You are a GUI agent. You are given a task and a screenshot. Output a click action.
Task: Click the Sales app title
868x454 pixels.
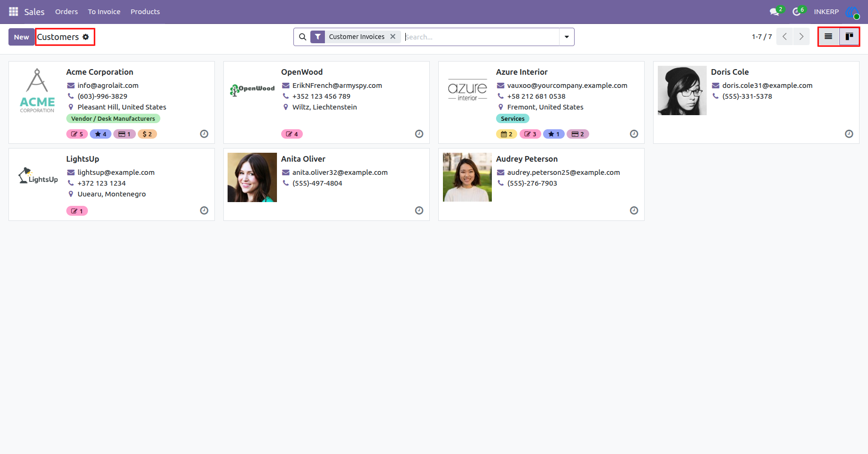click(34, 12)
